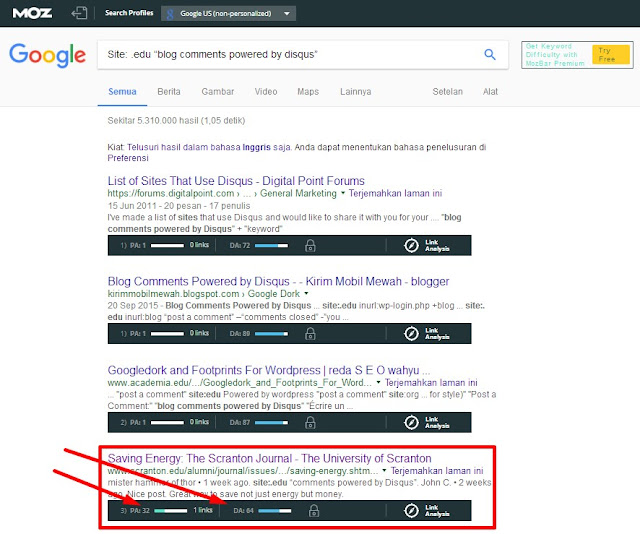Image resolution: width=640 pixels, height=534 pixels.
Task: Click the yellow Try Free button
Action: pyautogui.click(x=611, y=54)
